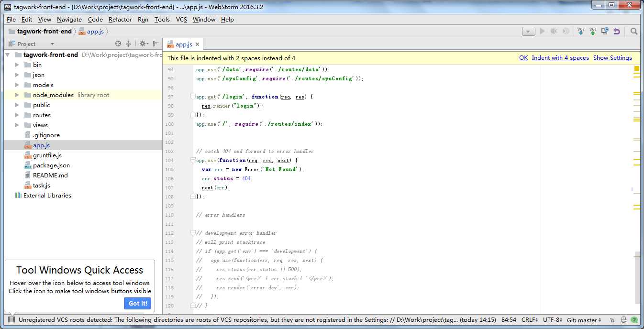Click the tool windows quick access icon
Image resolution: width=644 pixels, height=329 pixels.
coord(11,320)
